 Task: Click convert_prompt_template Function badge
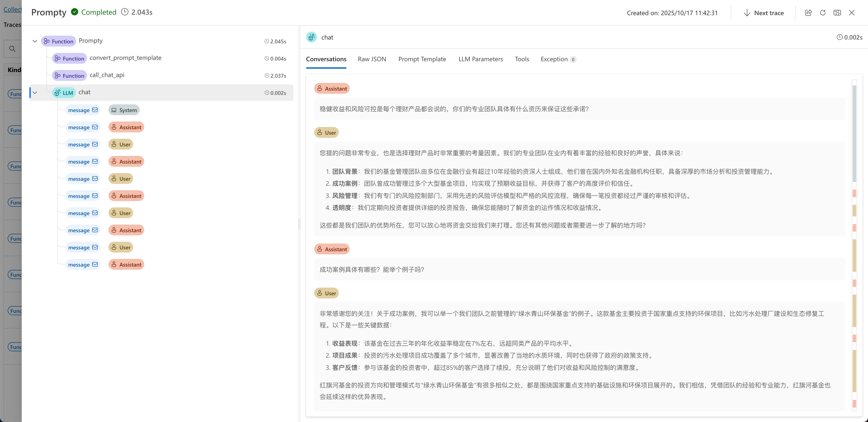click(69, 58)
